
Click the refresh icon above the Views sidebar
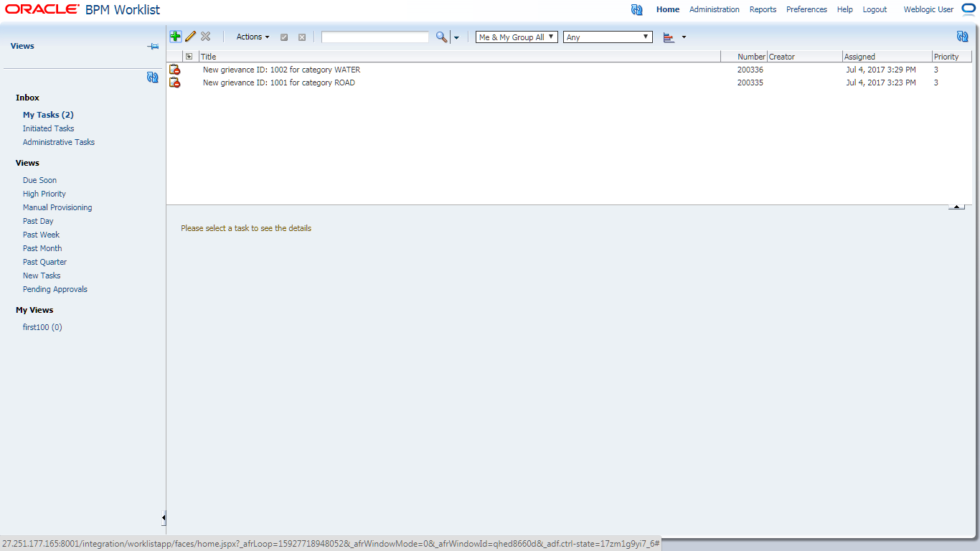[x=152, y=77]
